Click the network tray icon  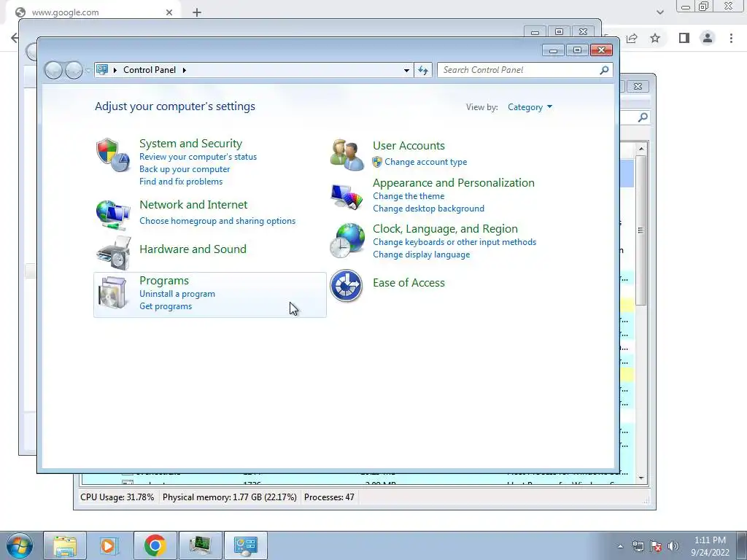click(638, 546)
